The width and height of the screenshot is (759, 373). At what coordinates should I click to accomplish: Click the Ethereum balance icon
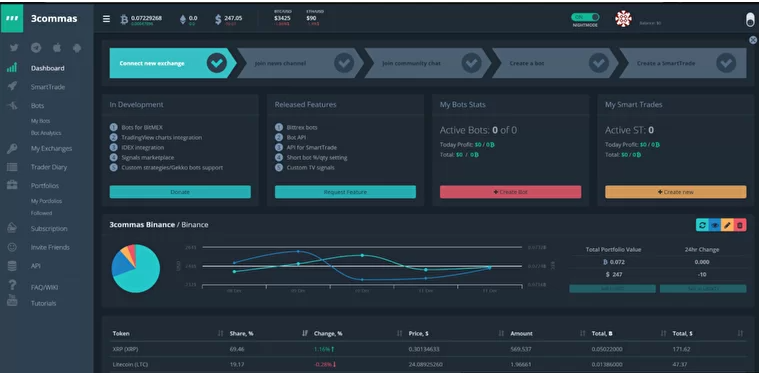tap(182, 19)
